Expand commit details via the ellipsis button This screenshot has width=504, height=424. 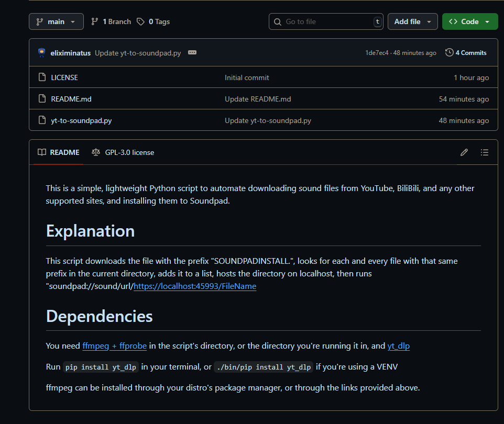coord(192,52)
